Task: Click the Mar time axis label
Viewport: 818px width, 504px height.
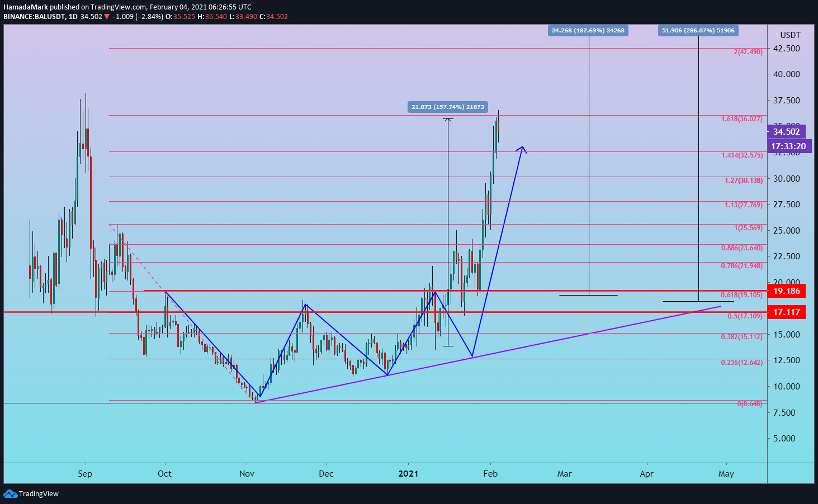Action: tap(565, 474)
